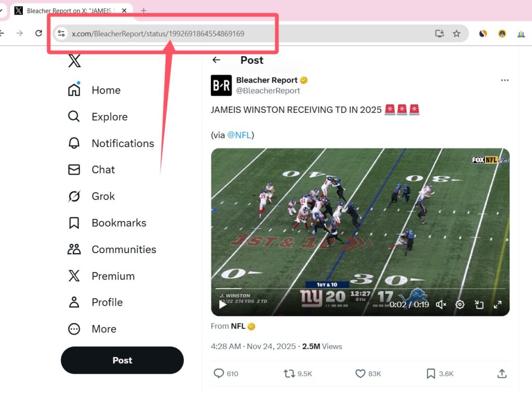Image resolution: width=532 pixels, height=393 pixels.
Task: Click the black Post button
Action: [122, 360]
